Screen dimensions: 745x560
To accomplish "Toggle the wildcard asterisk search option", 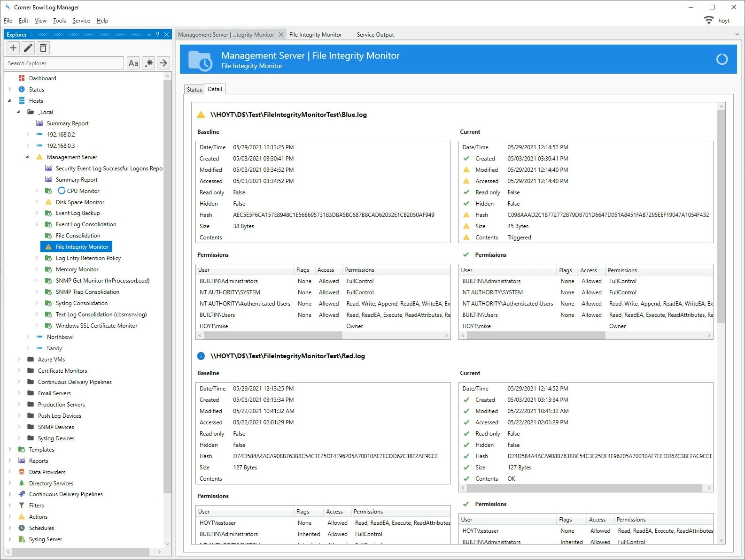I will (148, 63).
